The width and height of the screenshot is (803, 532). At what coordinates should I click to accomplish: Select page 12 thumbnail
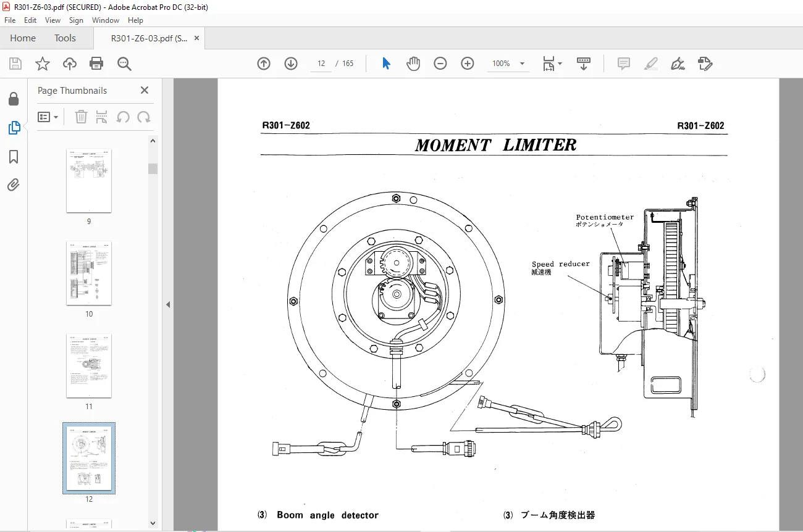89,458
